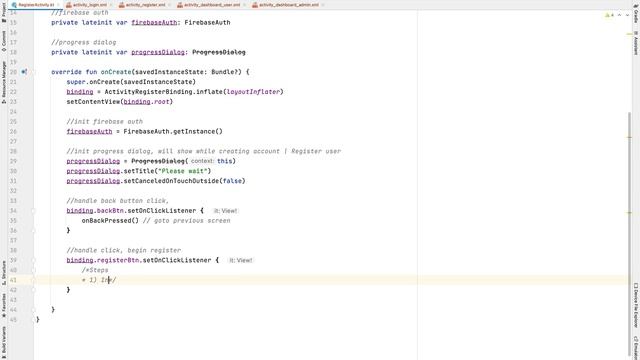Screen dimensions: 640x360
Task: Go to next highlighted problem arrow
Action: click(627, 15)
